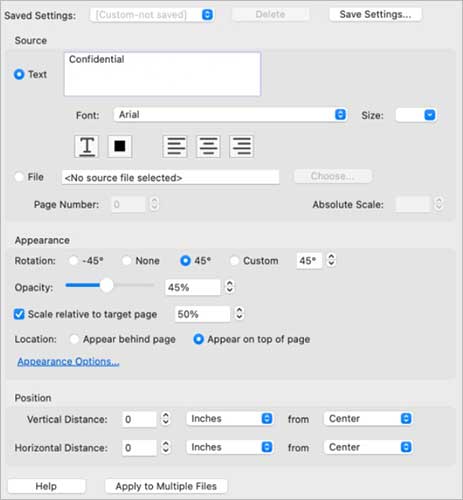463x500 pixels.
Task: Open Horizontal Distance from Center dropdown
Action: 368,447
